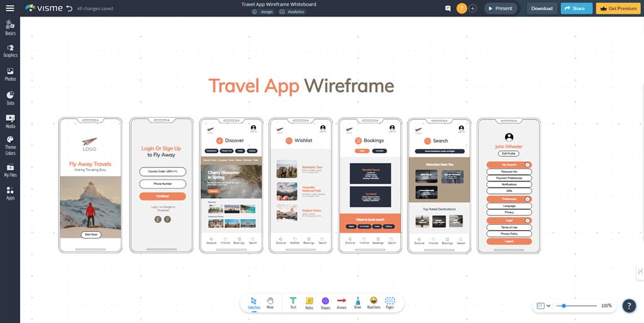Click the Visme logo

pyautogui.click(x=44, y=8)
